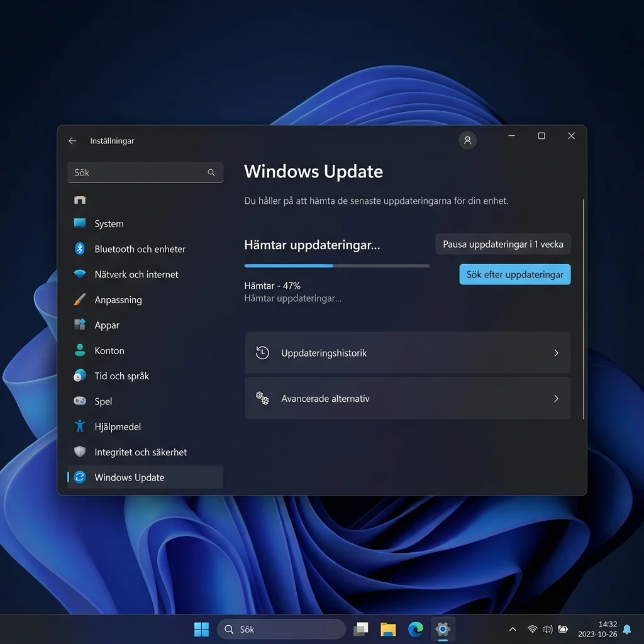Click the System monitor icon

pyautogui.click(x=80, y=223)
